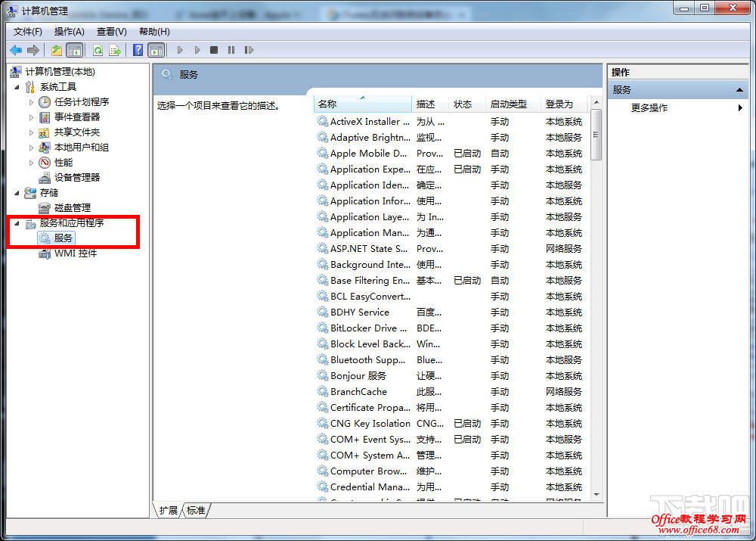The height and width of the screenshot is (541, 756).
Task: Sort by the 启动类型 column header
Action: [x=513, y=104]
